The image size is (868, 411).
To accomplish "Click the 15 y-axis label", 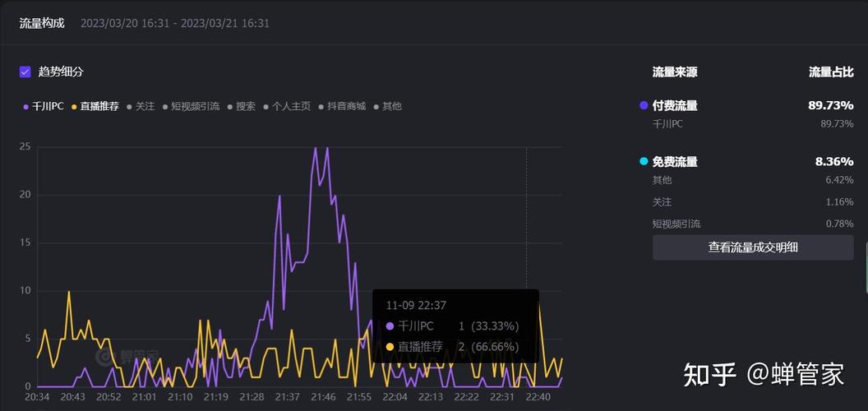I will coord(25,242).
